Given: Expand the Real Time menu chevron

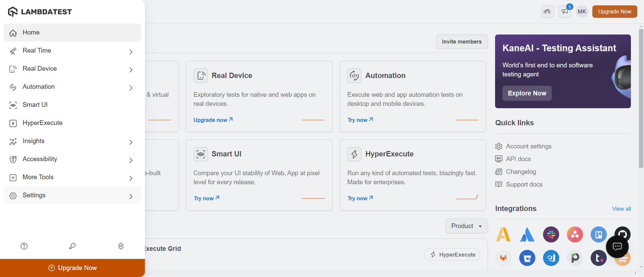Looking at the screenshot, I should pyautogui.click(x=131, y=52).
